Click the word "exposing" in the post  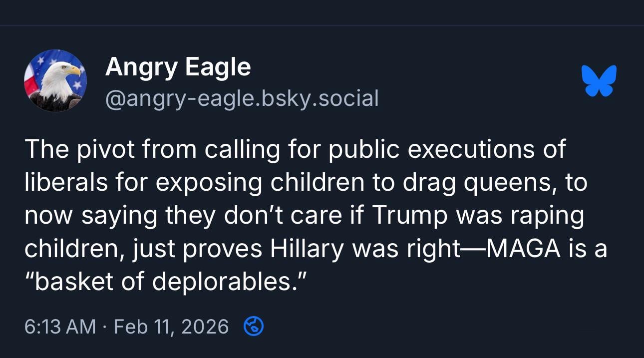pos(209,183)
